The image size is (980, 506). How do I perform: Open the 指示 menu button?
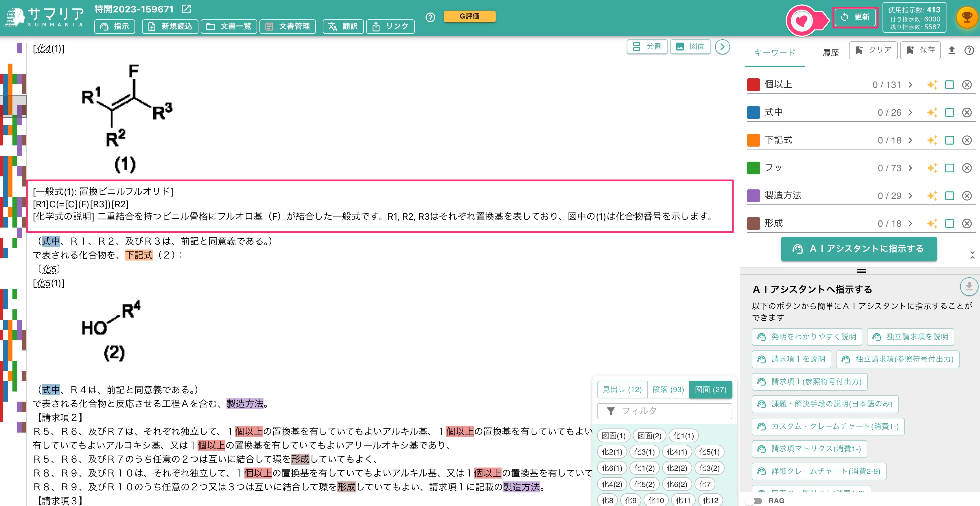point(115,26)
